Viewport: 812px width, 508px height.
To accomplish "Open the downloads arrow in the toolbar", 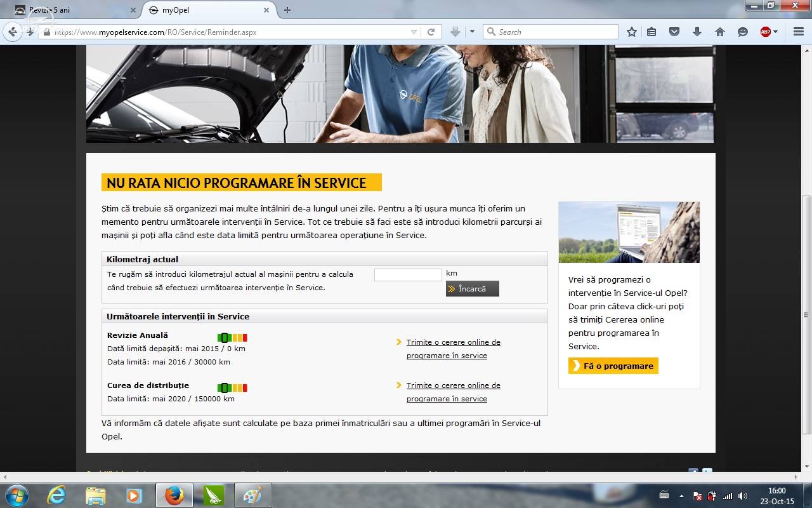I will tap(697, 32).
